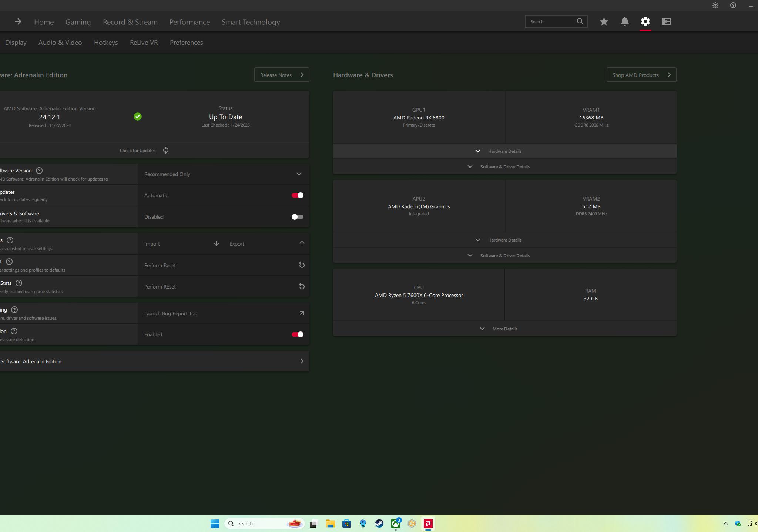
Task: Click the Launch Bug Report Tool arrow icon
Action: pos(302,313)
